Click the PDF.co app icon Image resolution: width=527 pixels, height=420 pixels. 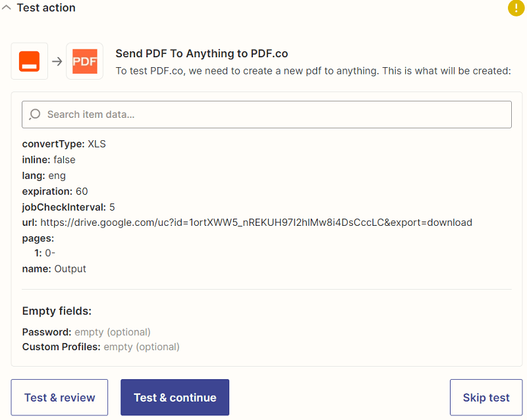[x=84, y=61]
